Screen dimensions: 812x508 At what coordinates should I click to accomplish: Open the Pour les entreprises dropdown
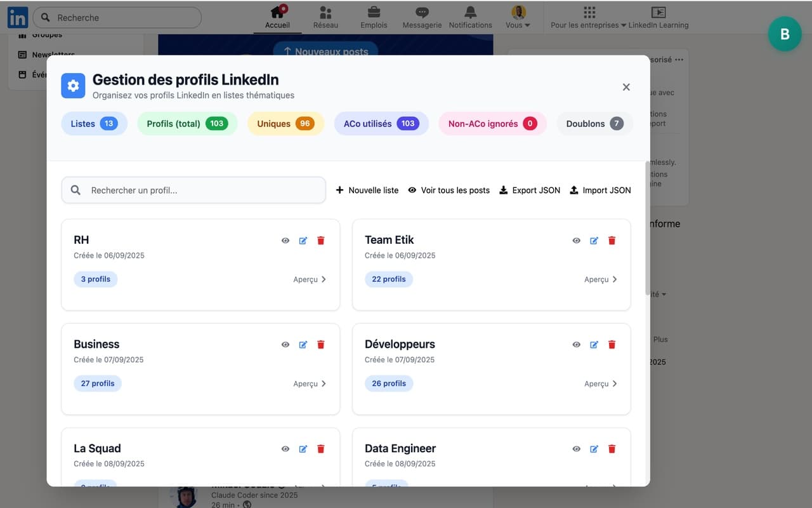(589, 18)
